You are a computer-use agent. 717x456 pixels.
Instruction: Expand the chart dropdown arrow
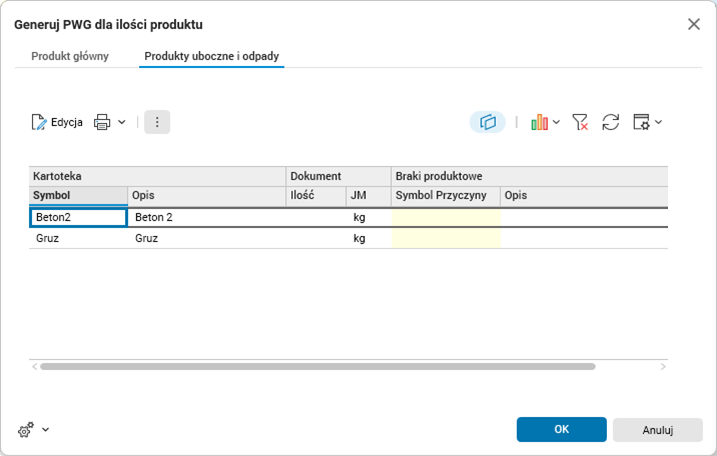coord(557,122)
